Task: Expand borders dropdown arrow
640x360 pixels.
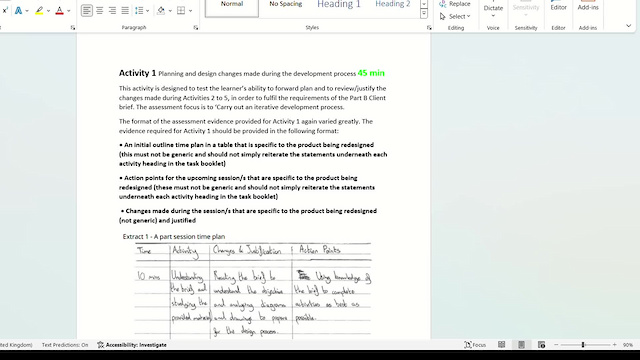Action: tap(190, 11)
